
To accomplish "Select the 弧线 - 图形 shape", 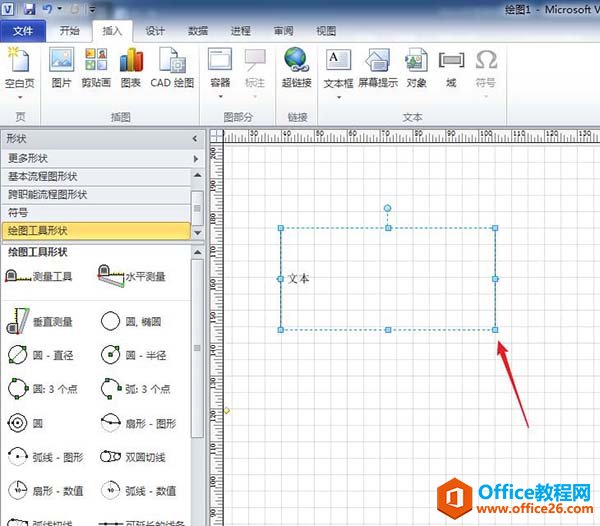I will pyautogui.click(x=46, y=457).
